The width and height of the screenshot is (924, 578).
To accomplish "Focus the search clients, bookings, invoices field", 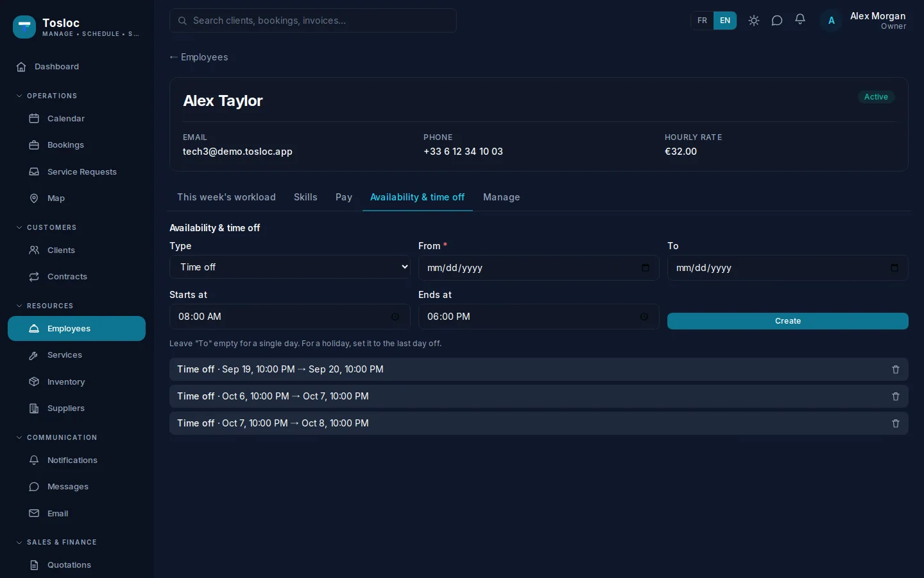I will tap(313, 21).
